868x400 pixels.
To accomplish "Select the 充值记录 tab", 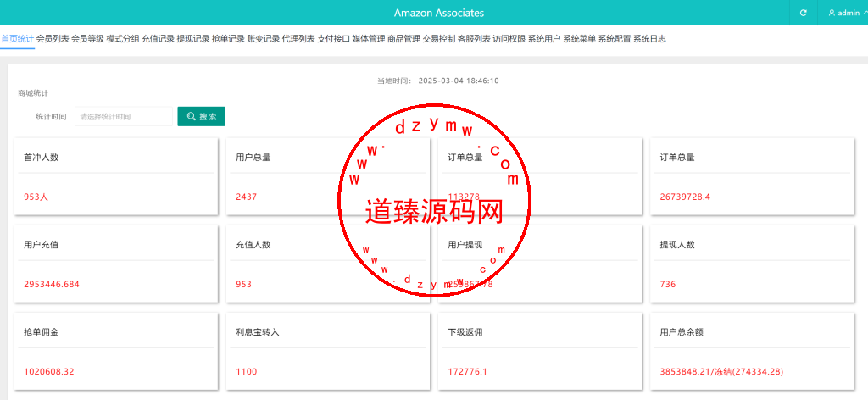I will (x=158, y=39).
